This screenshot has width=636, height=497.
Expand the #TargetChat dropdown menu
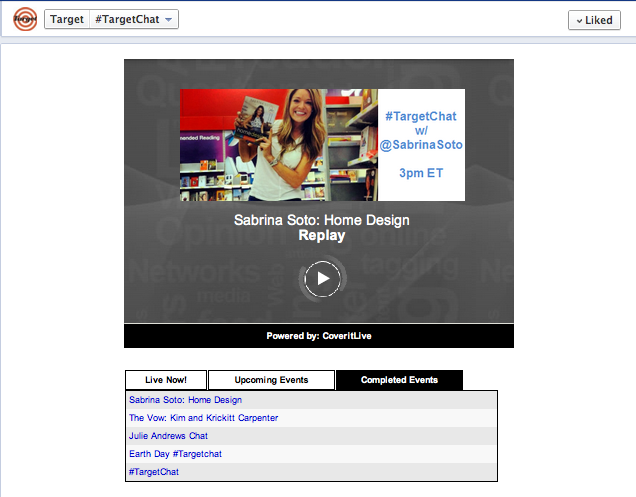[134, 19]
